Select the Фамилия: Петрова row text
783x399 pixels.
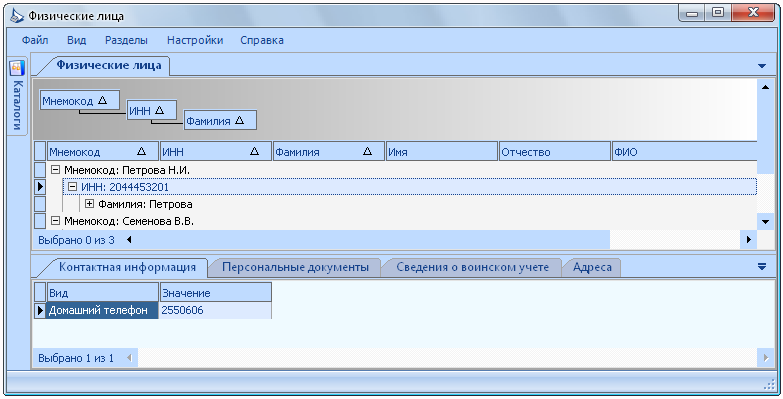pos(145,204)
